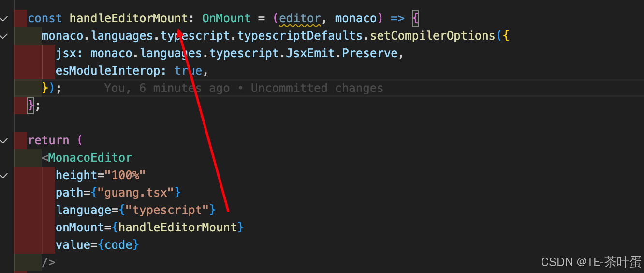Screen dimensions: 644x273
Task: Collapse the setCompilerOptions line fold chevron
Action: pos(4,36)
